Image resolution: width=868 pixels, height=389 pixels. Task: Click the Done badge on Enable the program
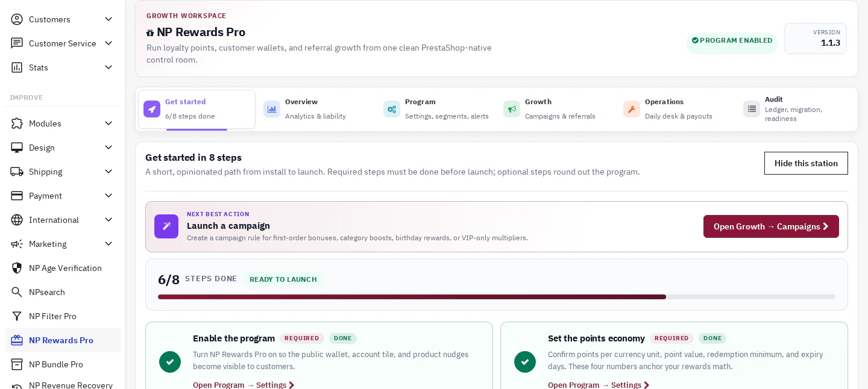click(x=343, y=338)
